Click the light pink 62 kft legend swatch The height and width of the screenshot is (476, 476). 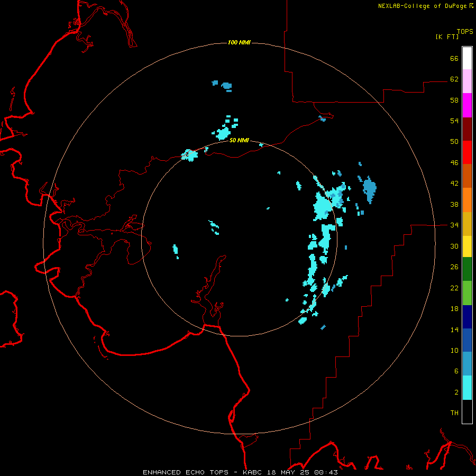pyautogui.click(x=467, y=81)
